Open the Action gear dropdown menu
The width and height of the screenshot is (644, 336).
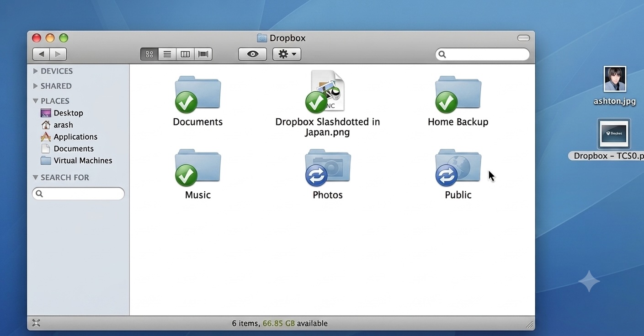287,54
